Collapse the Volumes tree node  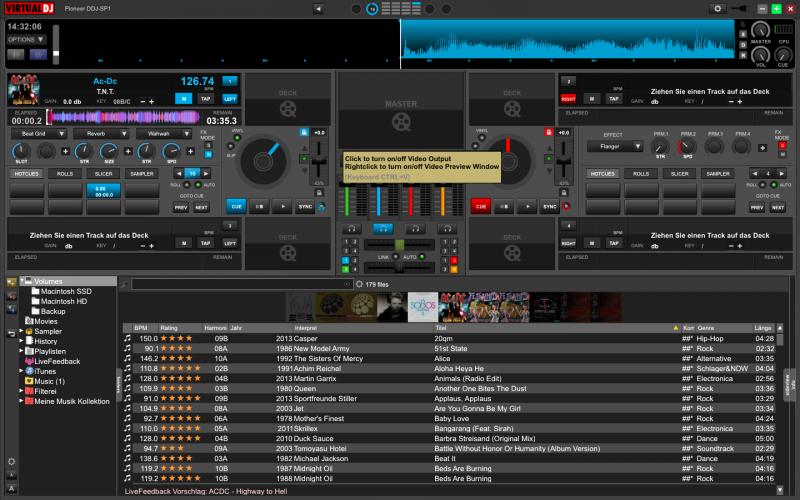pyautogui.click(x=22, y=281)
